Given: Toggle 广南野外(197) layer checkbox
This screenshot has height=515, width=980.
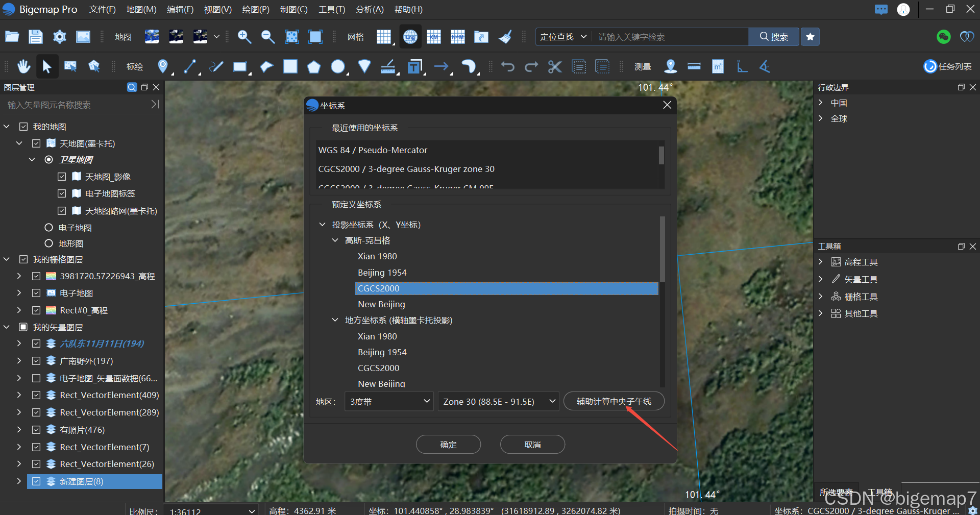Looking at the screenshot, I should pyautogui.click(x=36, y=361).
